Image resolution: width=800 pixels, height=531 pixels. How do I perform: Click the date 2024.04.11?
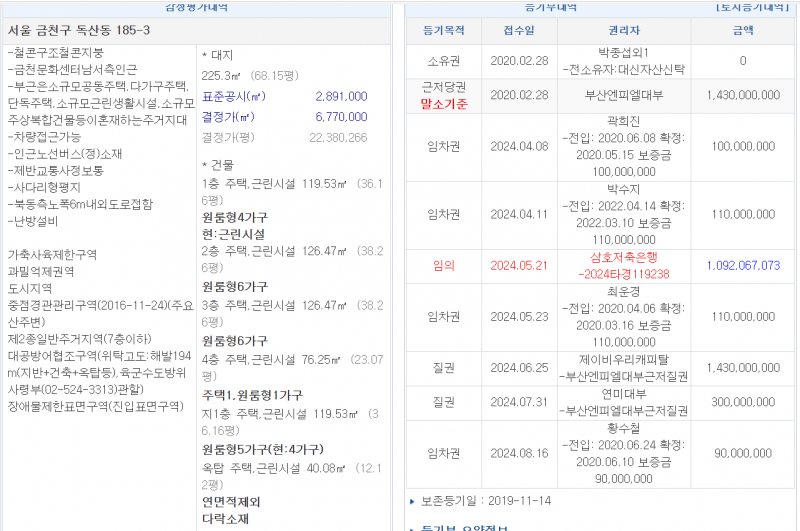519,215
